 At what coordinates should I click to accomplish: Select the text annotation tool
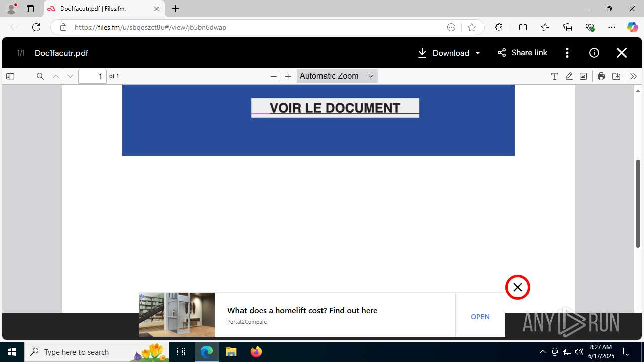[554, 76]
